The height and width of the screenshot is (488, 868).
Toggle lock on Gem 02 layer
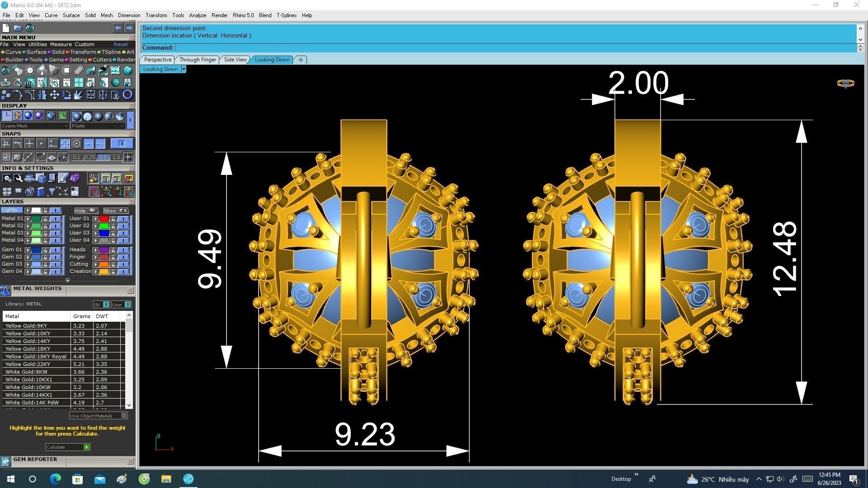pos(46,257)
